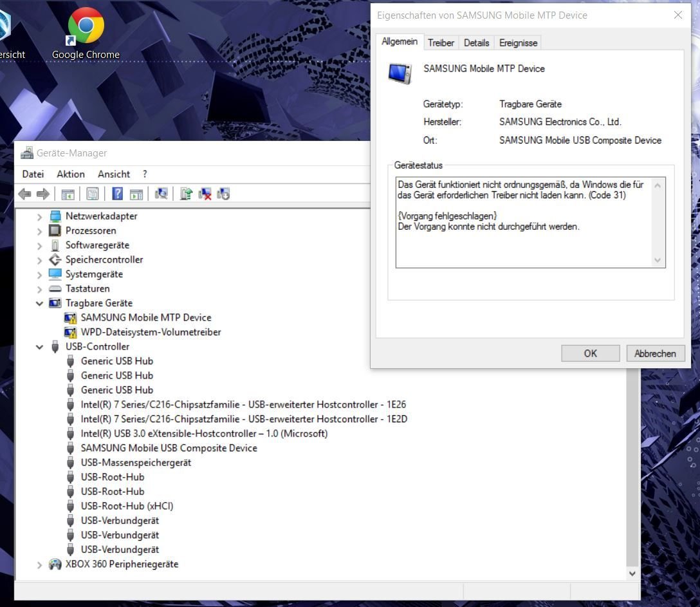Click the Back arrow in Geräte-Manager toolbar

(25, 194)
